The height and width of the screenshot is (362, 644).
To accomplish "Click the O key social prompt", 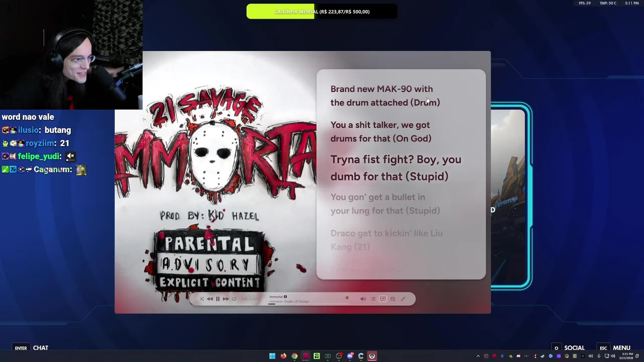I will coord(556,348).
